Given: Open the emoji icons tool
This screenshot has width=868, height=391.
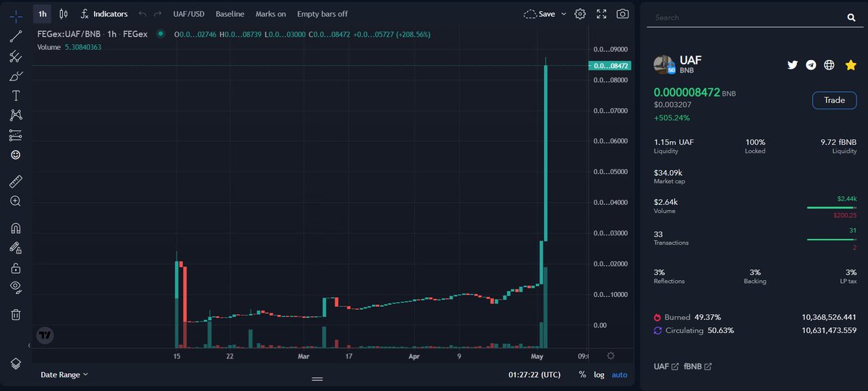Looking at the screenshot, I should click(x=15, y=154).
